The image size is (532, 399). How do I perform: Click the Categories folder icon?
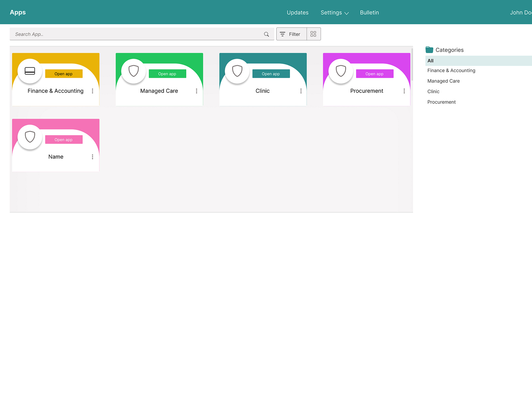tap(429, 49)
